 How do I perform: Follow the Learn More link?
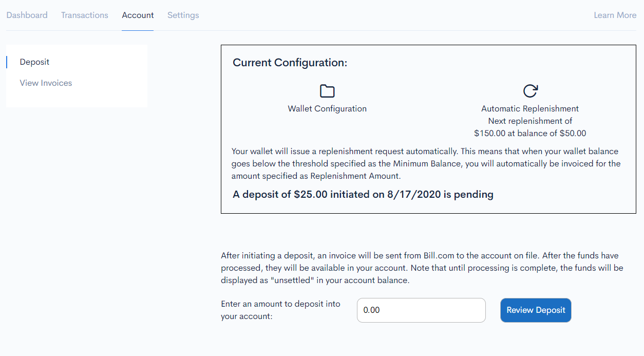point(615,15)
